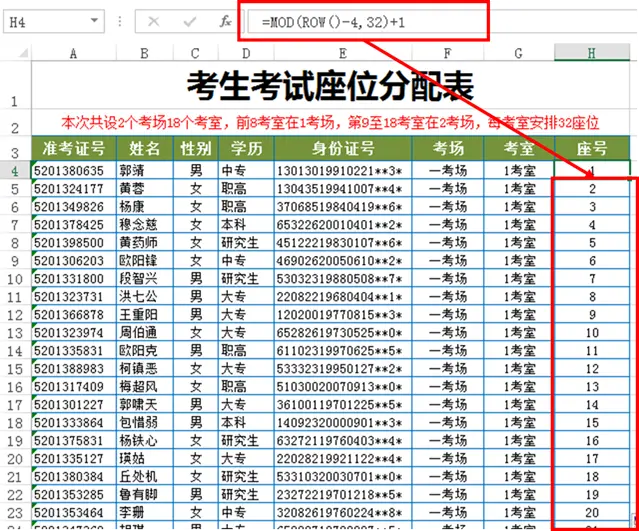
Task: Click the 考室 header cell
Action: tap(519, 148)
